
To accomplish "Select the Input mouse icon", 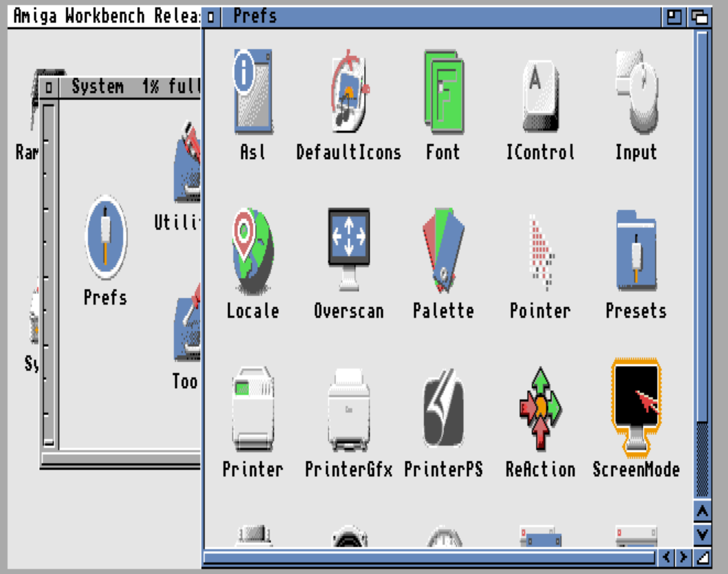I will click(637, 91).
